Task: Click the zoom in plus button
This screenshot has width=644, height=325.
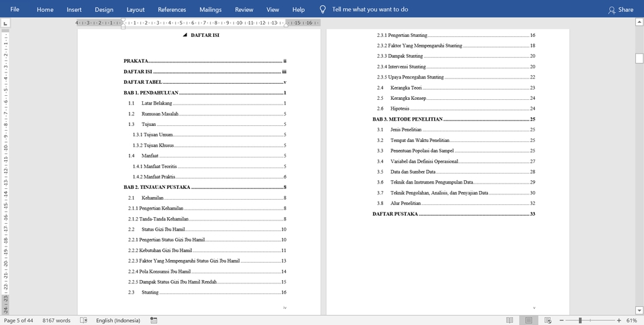Action: click(x=619, y=320)
